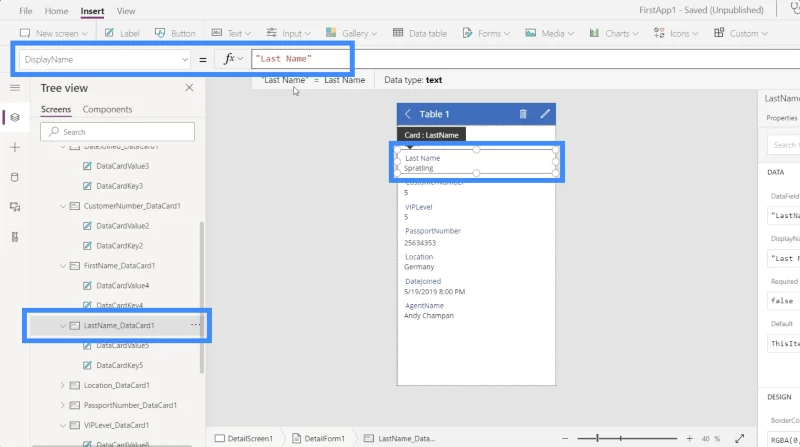Open the Forms dropdown

[x=486, y=33]
